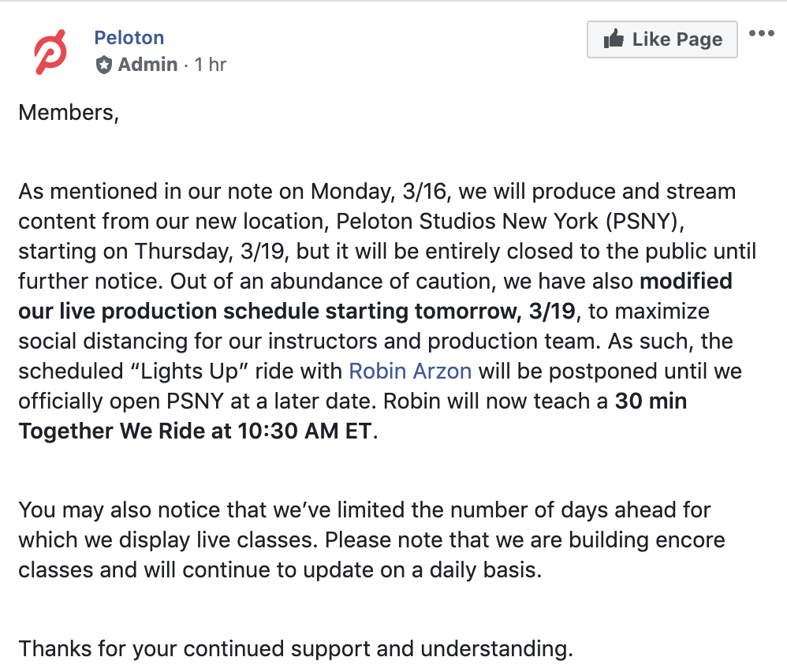Click the 'Members,' greeting line

69,113
